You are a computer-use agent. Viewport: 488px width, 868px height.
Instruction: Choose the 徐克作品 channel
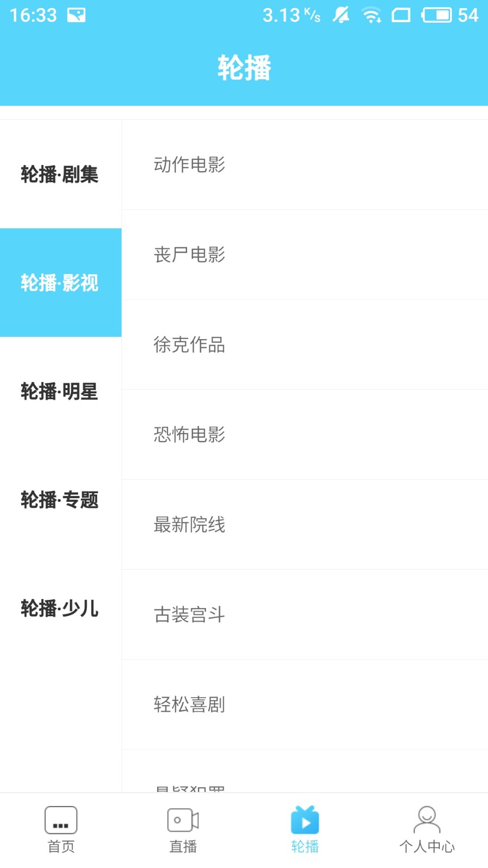305,345
